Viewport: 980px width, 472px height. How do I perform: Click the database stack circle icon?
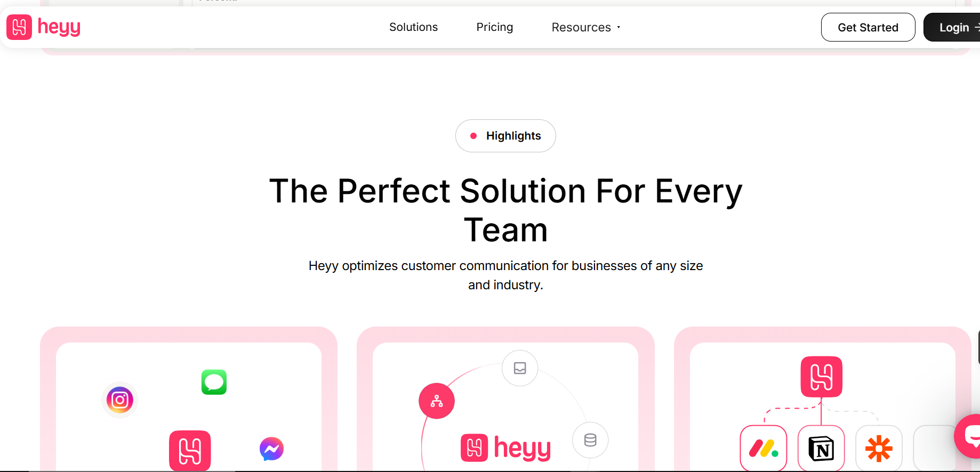tap(590, 440)
